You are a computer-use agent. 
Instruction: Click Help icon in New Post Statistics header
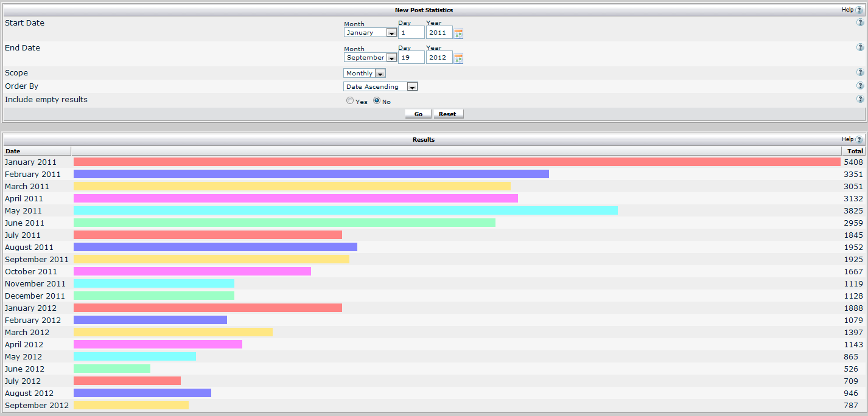click(859, 10)
